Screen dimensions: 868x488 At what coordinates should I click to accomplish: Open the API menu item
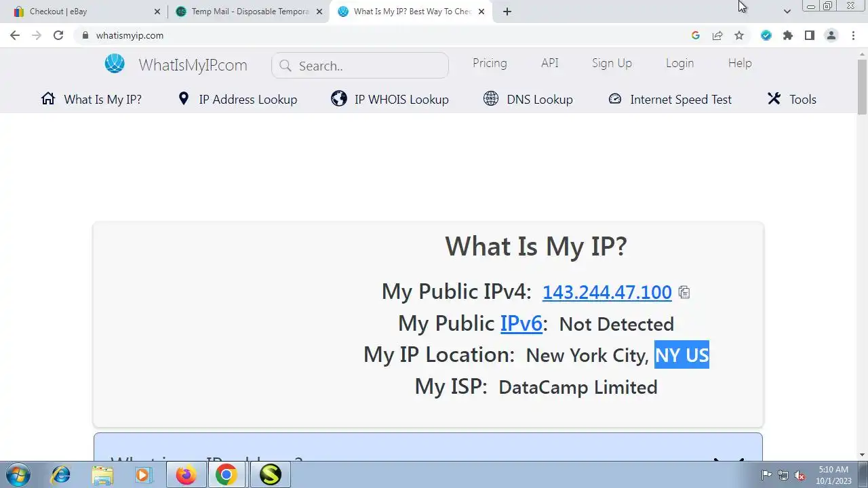click(x=550, y=63)
